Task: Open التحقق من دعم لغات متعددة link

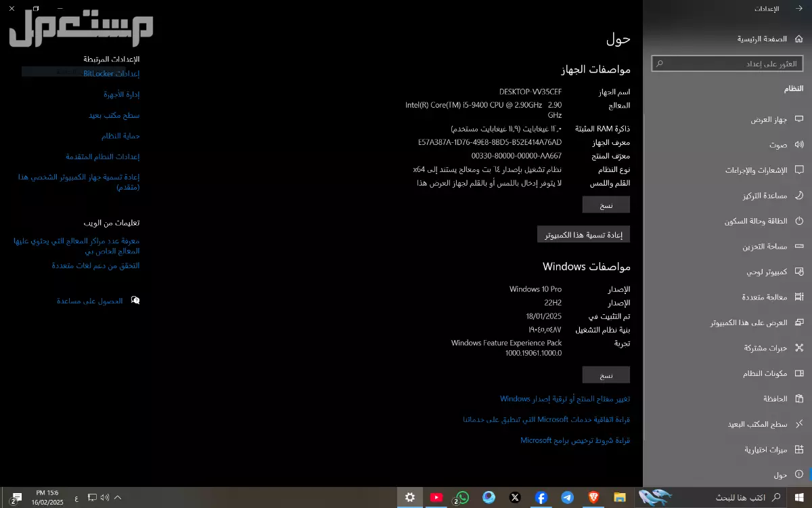Action: point(96,266)
